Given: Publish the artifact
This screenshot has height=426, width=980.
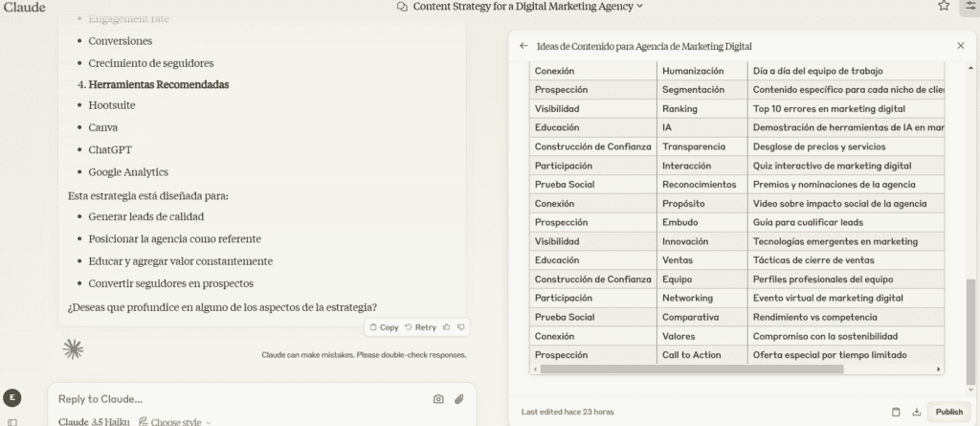Looking at the screenshot, I should tap(949, 412).
